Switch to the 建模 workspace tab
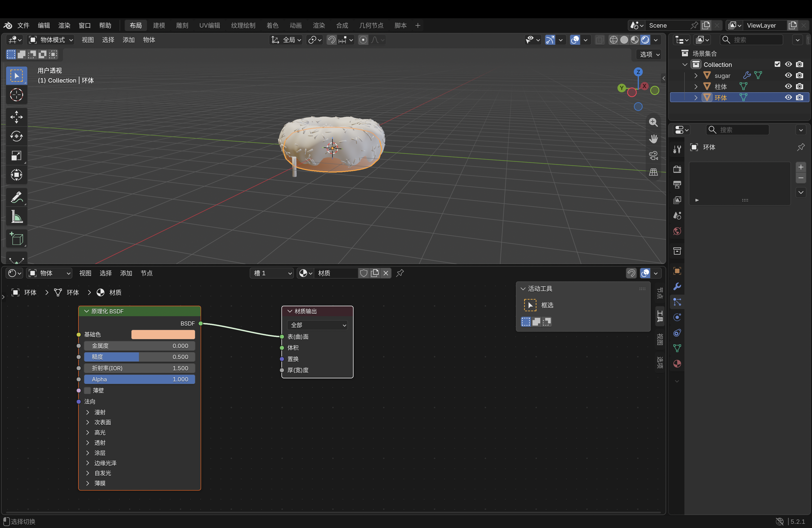The height and width of the screenshot is (528, 812). click(x=159, y=25)
